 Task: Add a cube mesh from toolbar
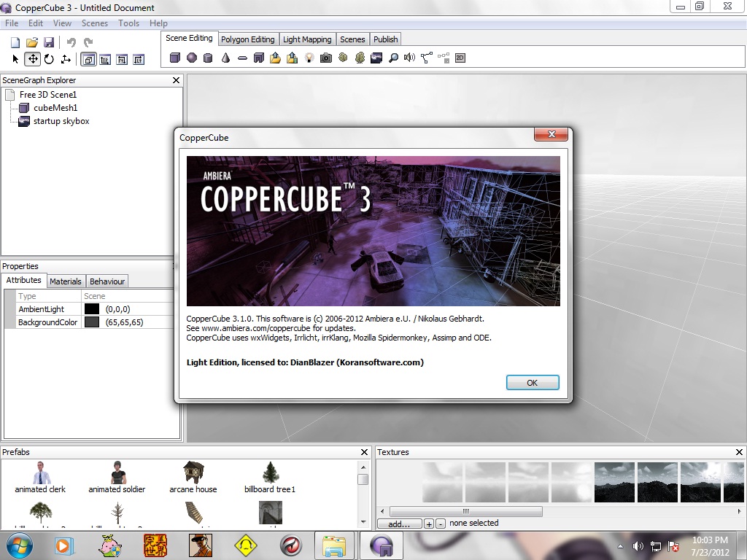[x=175, y=58]
